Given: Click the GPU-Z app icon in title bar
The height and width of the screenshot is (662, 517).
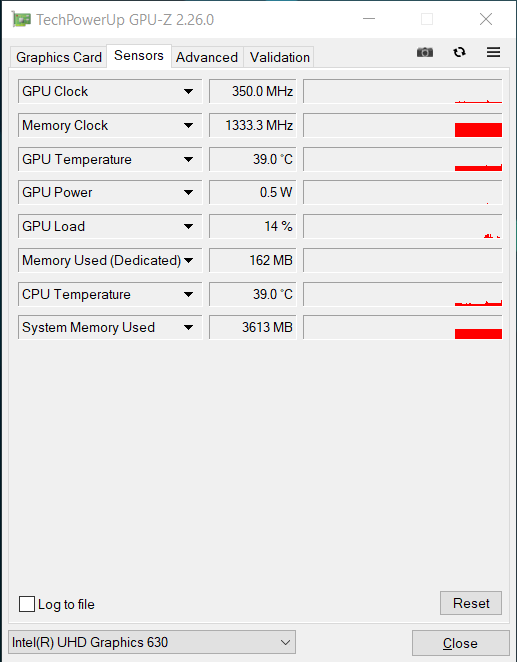Looking at the screenshot, I should pos(22,19).
